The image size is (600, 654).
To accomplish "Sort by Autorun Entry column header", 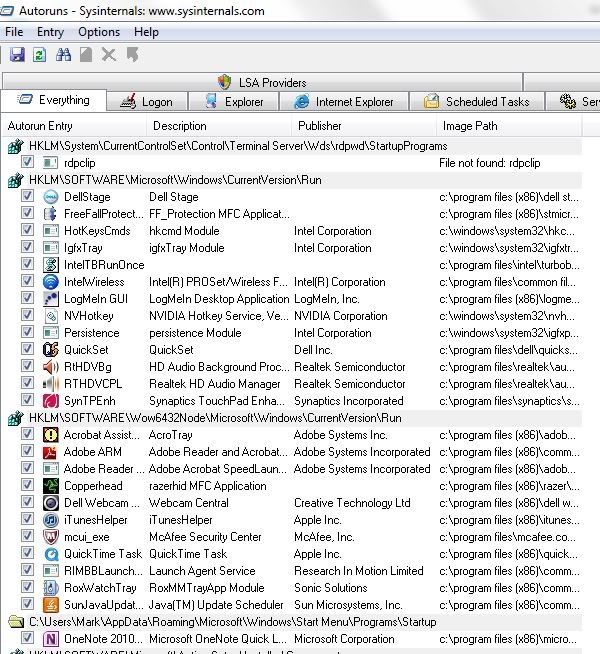I will coord(74,126).
